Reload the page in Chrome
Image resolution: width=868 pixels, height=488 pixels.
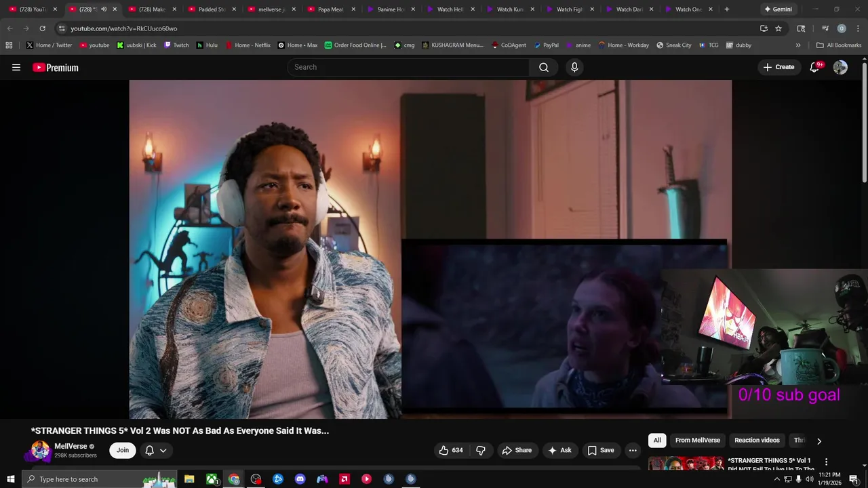pyautogui.click(x=42, y=28)
